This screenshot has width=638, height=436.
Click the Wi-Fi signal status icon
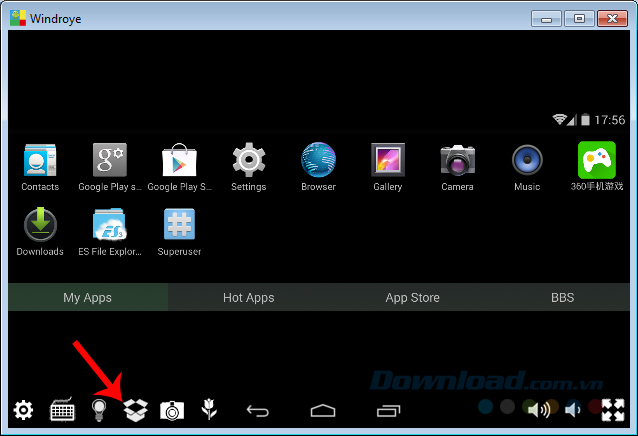(560, 119)
